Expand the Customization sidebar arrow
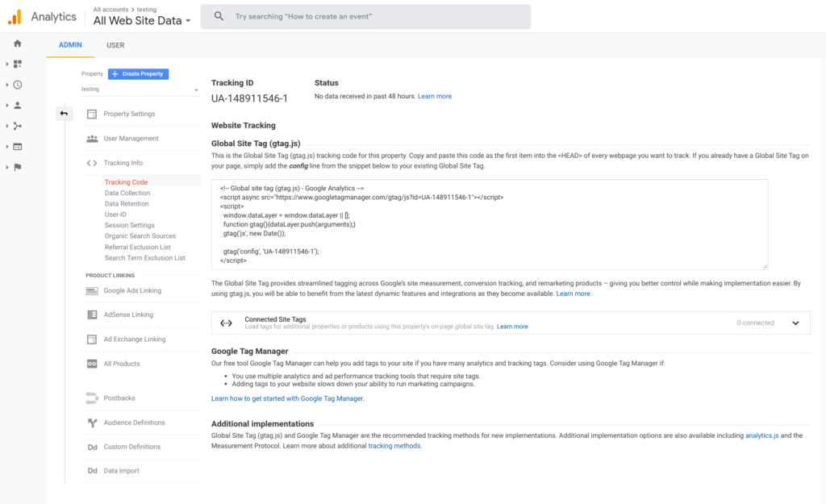826x504 pixels. point(6,64)
